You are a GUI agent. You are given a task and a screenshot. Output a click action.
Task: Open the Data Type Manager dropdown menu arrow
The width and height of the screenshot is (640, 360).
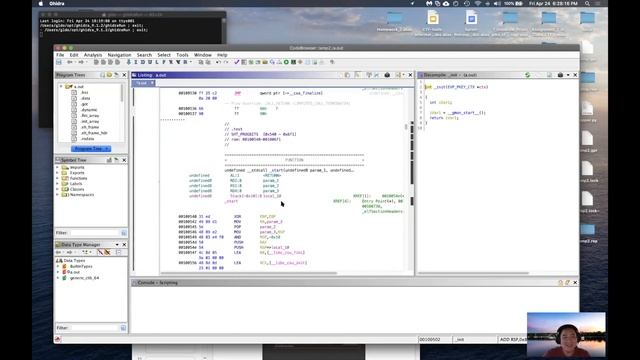[x=117, y=244]
